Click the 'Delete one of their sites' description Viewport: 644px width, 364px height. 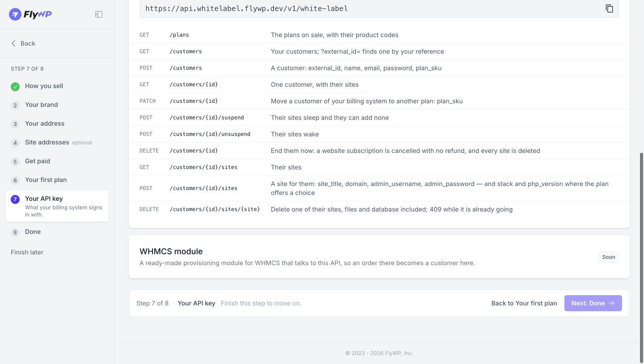point(392,209)
